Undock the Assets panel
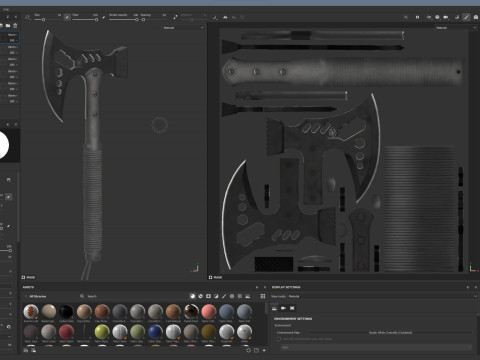480x360 pixels. point(257,287)
